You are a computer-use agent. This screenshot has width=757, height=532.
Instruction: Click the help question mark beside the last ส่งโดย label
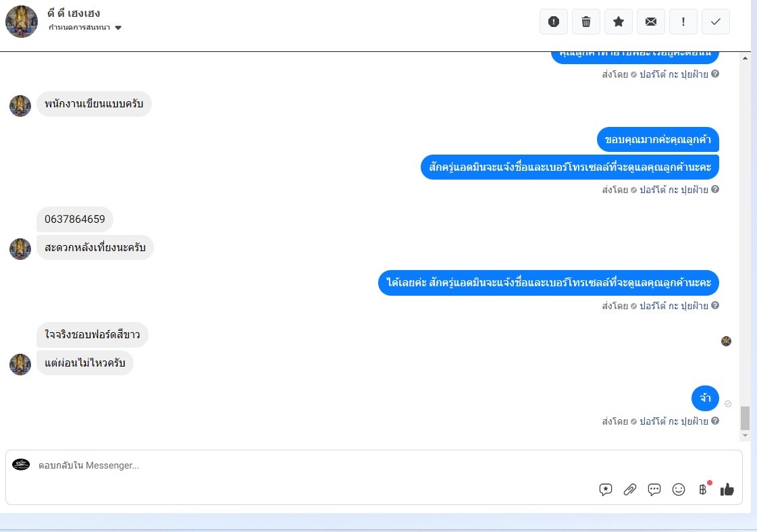click(x=715, y=421)
